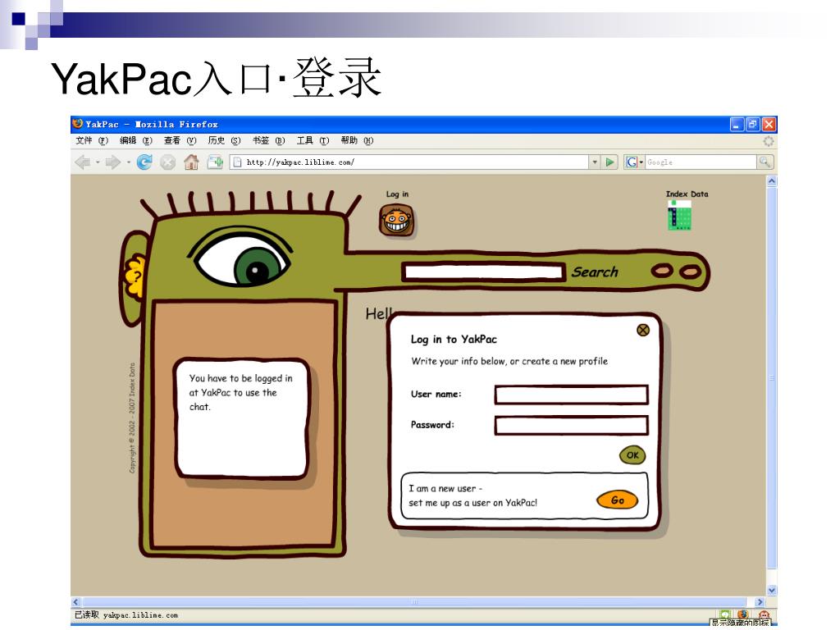Viewport: 840px width, 630px height.
Task: Click the chat login required message box
Action: click(242, 418)
